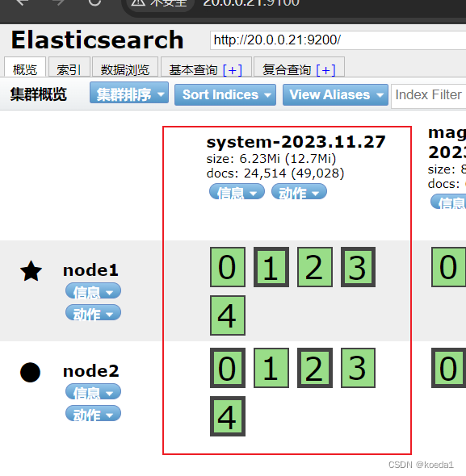The image size is (466, 476).
Task: Click the browser reload button
Action: pyautogui.click(x=94, y=2)
